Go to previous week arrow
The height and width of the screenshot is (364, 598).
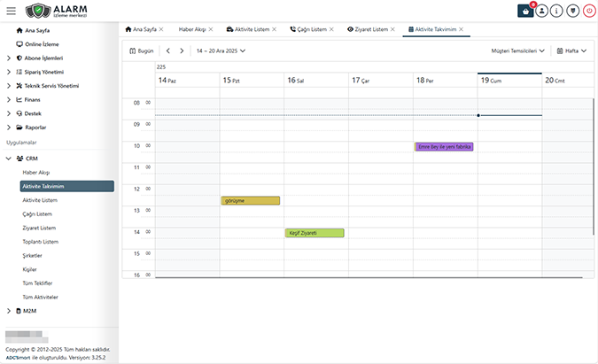pos(168,51)
